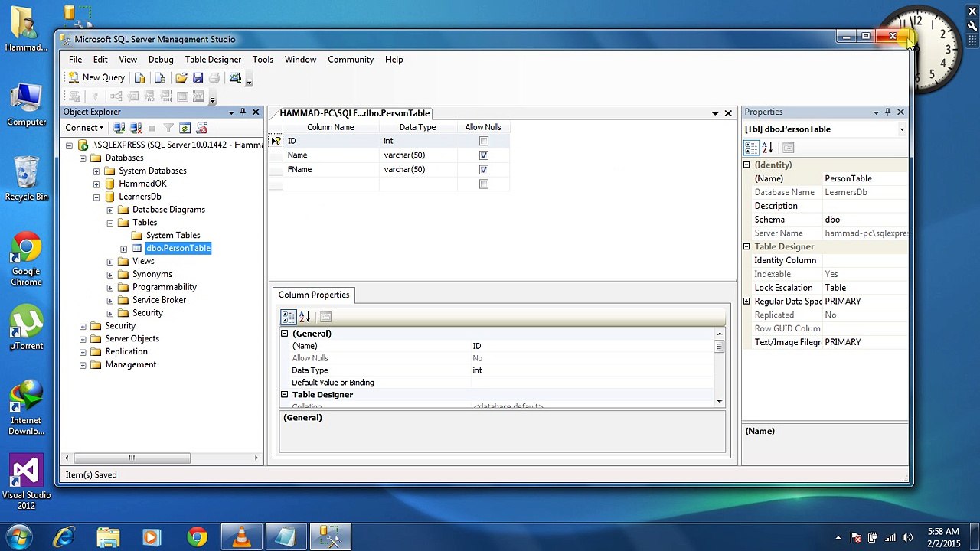Click the Disconnect icon in Object Explorer
Image resolution: width=980 pixels, height=551 pixels.
click(136, 128)
